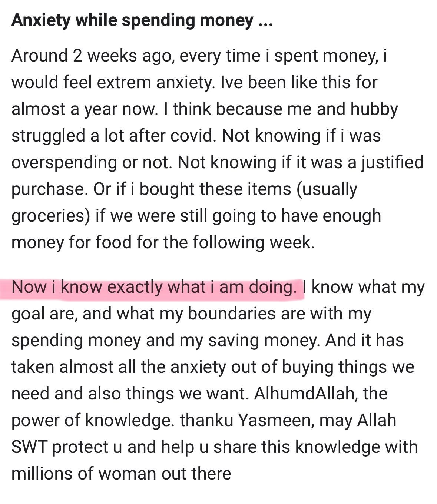Screen dimensions: 437x504
Task: Click the word "groceries)"
Action: [x=51, y=216]
